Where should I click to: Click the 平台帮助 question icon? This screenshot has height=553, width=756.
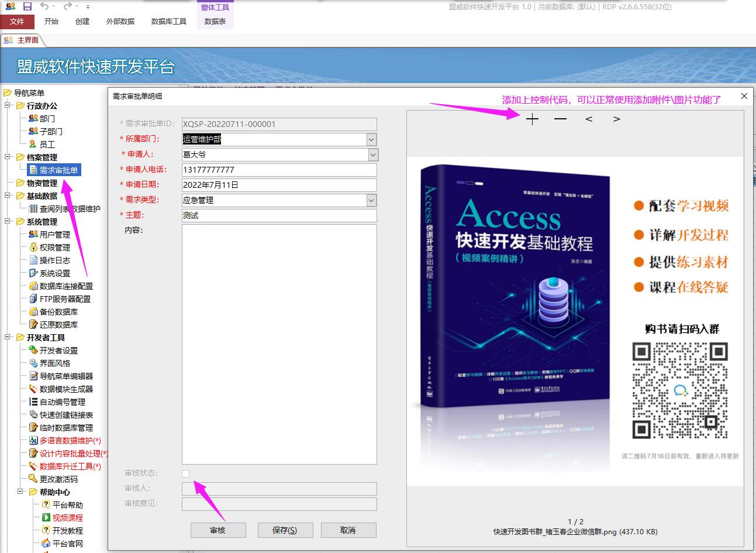click(46, 504)
